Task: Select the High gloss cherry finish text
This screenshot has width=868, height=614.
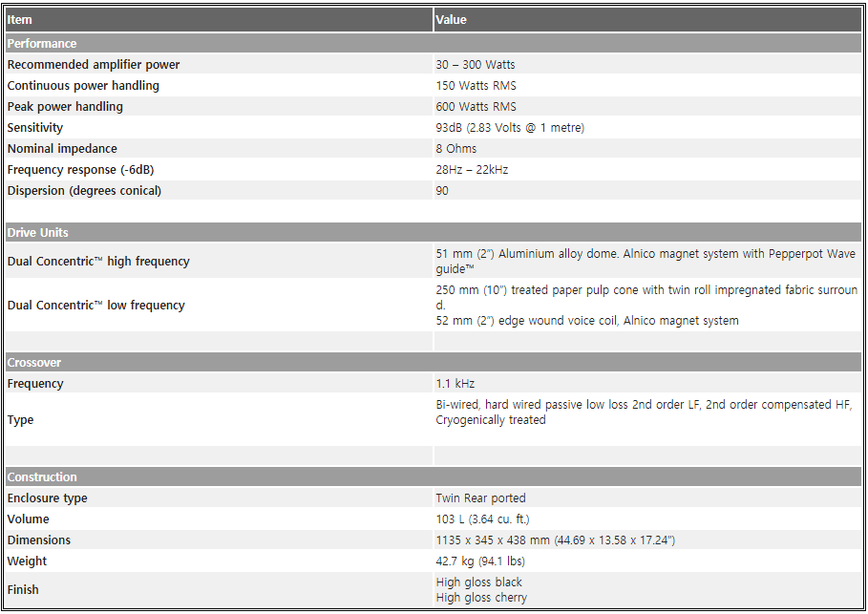Action: [x=481, y=598]
